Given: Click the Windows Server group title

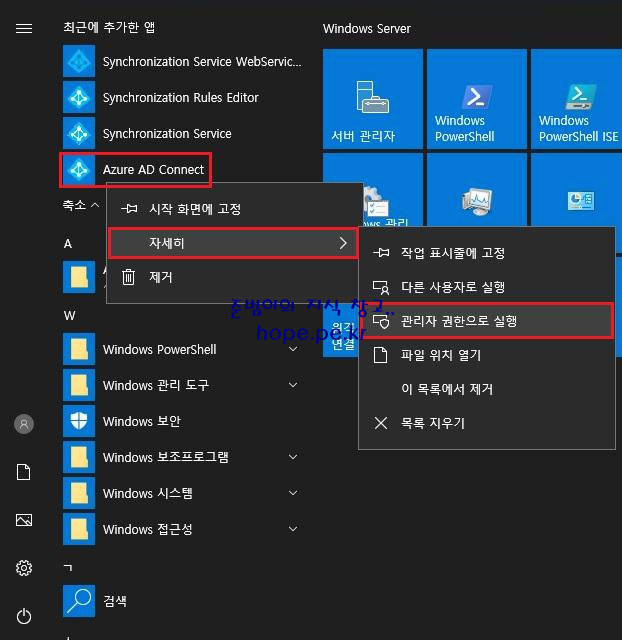Looking at the screenshot, I should tap(367, 29).
